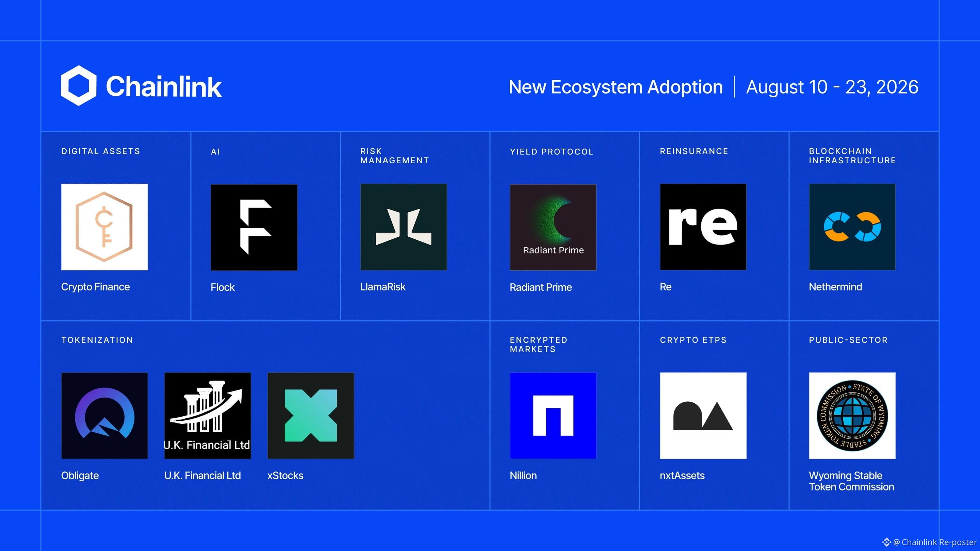Click the Re name caption
Screen dimensions: 980x551
(x=666, y=287)
